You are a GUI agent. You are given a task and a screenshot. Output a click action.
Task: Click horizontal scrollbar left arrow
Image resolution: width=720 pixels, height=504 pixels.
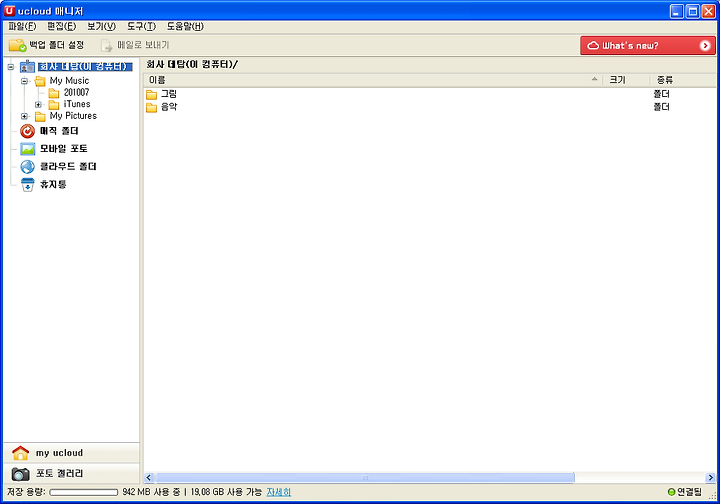coord(148,477)
